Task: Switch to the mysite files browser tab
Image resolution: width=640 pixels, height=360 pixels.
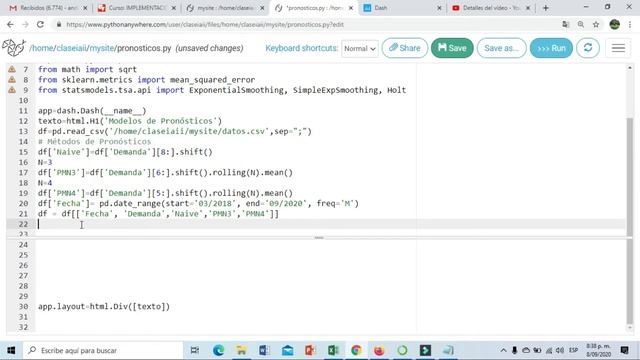Action: 224,8
